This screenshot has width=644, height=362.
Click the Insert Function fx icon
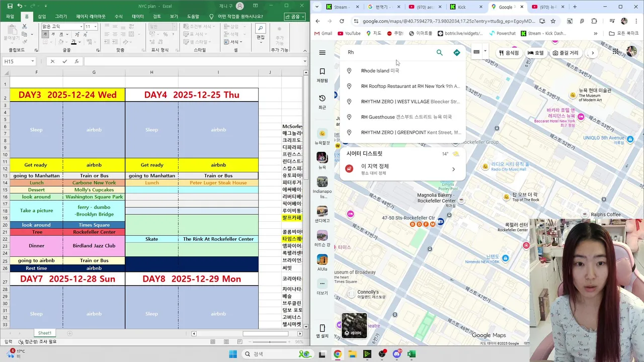click(76, 61)
